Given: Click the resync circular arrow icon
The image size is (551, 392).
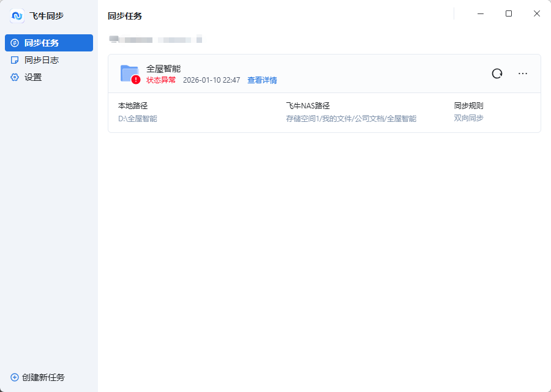Looking at the screenshot, I should click(497, 73).
